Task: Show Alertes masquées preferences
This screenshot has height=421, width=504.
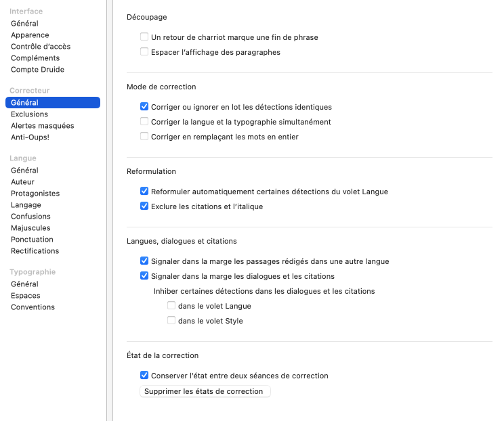Action: pos(42,126)
